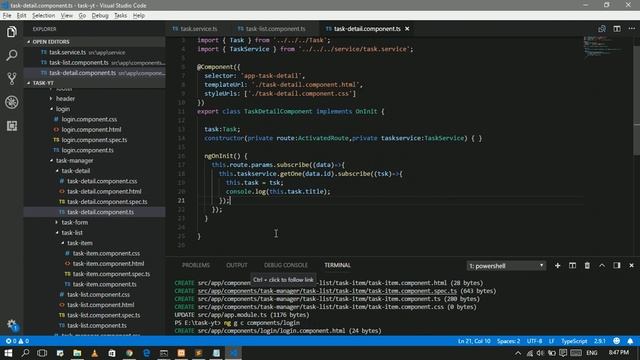Maximize the terminal panel with the chevron

point(602,266)
